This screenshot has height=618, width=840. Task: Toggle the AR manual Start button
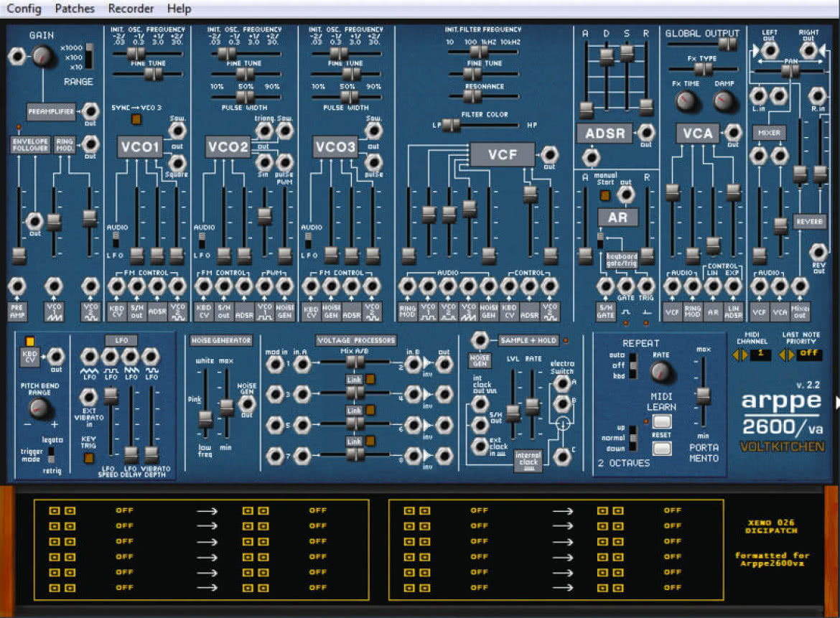coord(605,195)
